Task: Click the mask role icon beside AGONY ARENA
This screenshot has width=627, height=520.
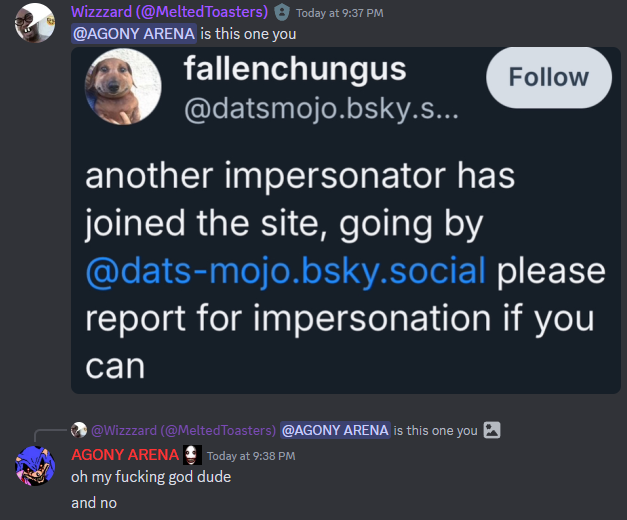Action: [x=192, y=455]
